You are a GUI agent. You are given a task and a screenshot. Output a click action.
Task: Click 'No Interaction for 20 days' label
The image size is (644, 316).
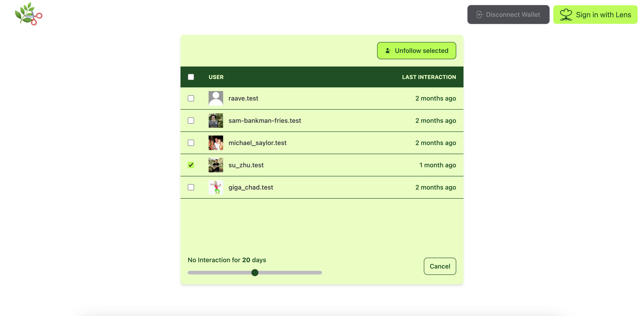227,260
